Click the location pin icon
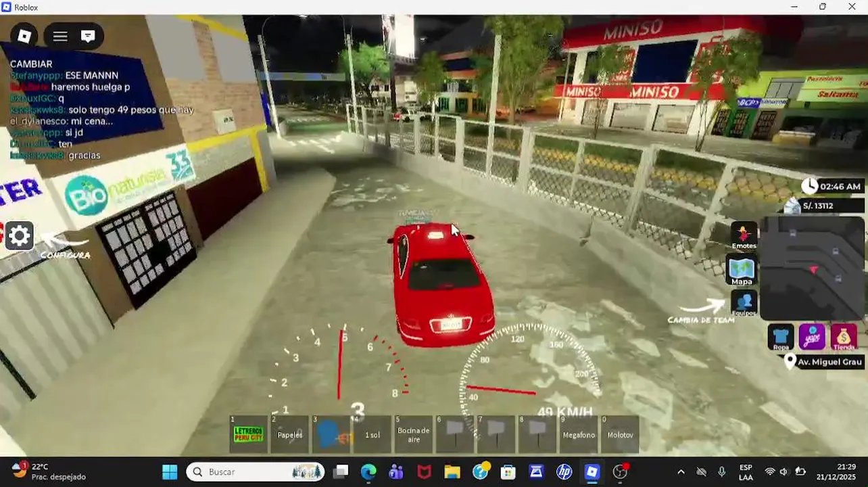This screenshot has height=487, width=868. pyautogui.click(x=789, y=361)
